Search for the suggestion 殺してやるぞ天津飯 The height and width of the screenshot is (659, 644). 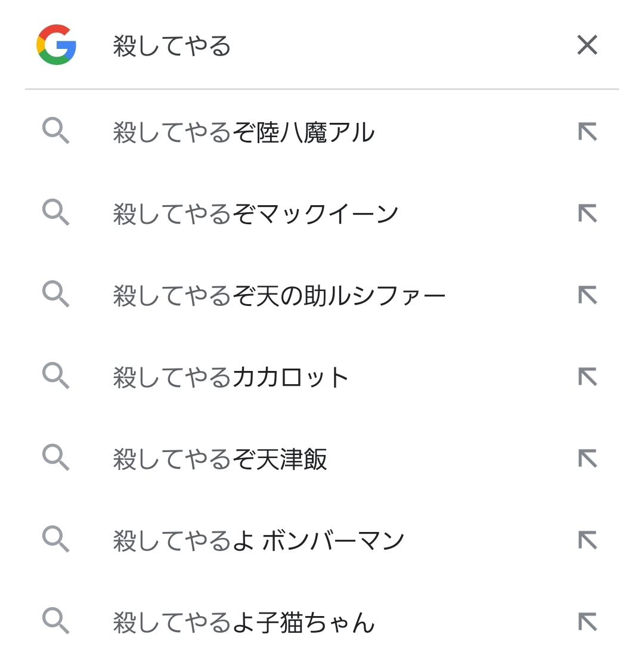coord(220,459)
